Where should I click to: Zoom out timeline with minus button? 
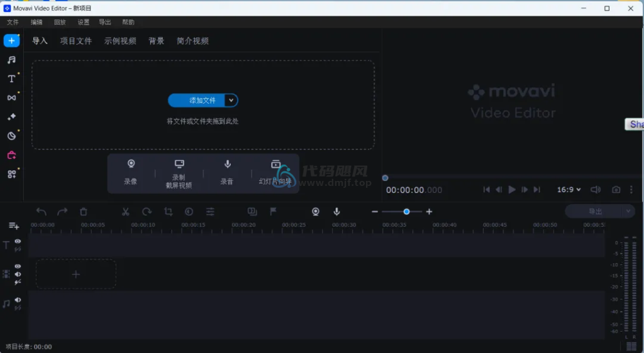[x=375, y=212]
